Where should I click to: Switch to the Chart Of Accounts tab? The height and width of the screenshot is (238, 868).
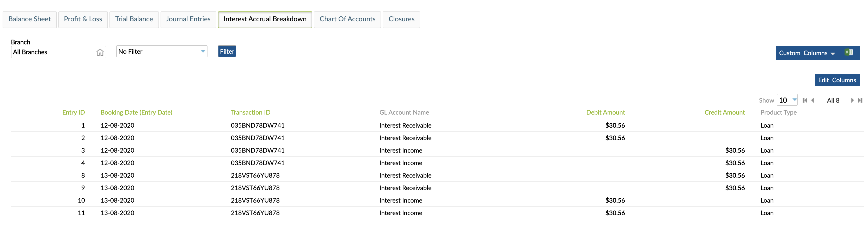[x=347, y=19]
